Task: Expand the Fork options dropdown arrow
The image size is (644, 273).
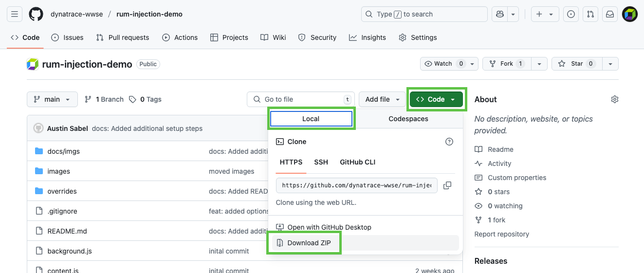Action: pos(539,64)
